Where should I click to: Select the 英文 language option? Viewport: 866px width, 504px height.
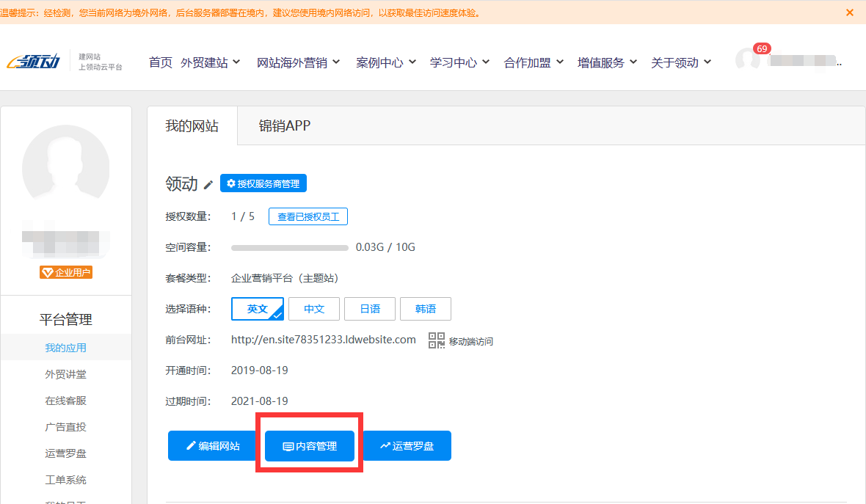[x=257, y=309]
